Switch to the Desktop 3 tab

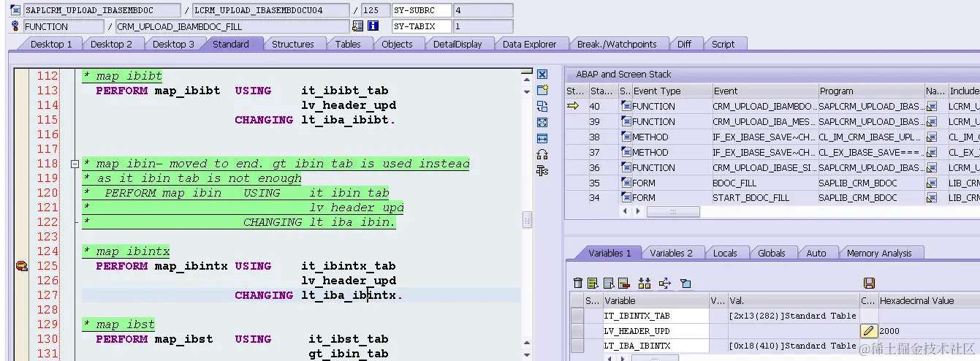(173, 45)
